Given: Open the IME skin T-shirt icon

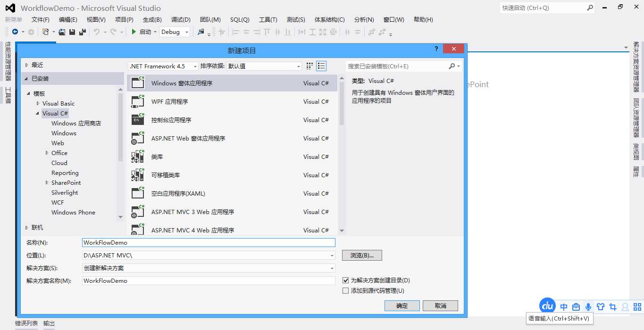Looking at the screenshot, I should [x=601, y=307].
